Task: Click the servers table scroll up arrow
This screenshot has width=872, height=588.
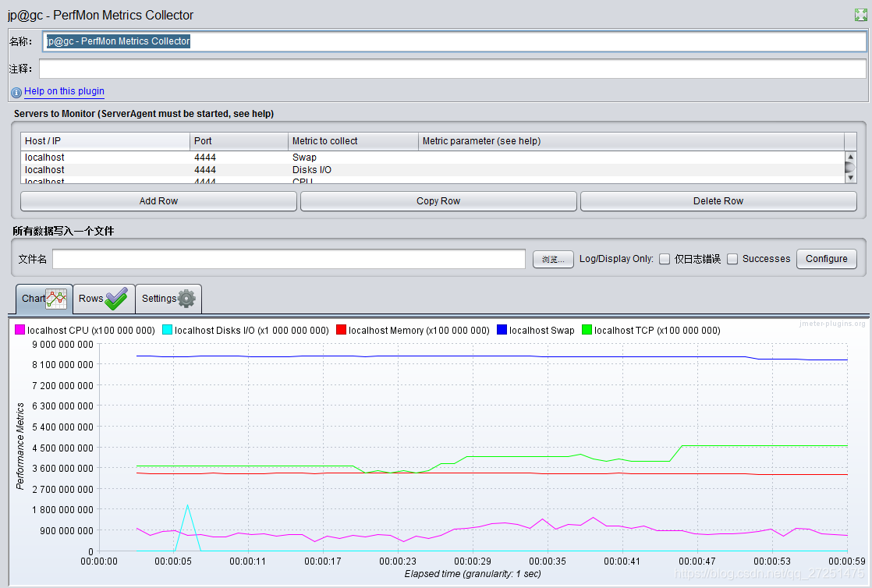Action: (849, 157)
